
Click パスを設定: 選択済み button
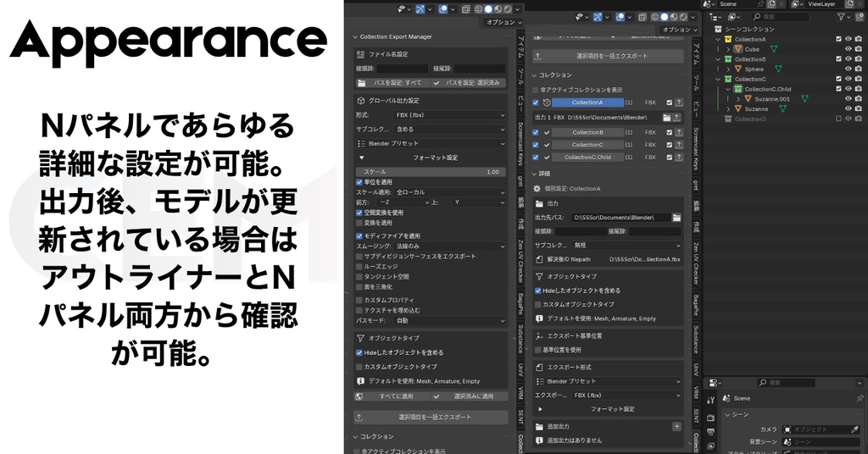pyautogui.click(x=468, y=83)
